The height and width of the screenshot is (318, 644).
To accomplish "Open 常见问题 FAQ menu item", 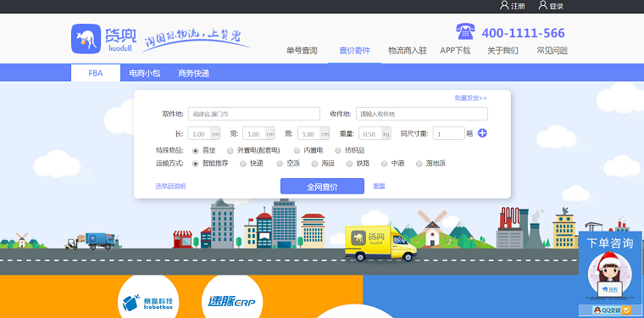I will coord(552,51).
